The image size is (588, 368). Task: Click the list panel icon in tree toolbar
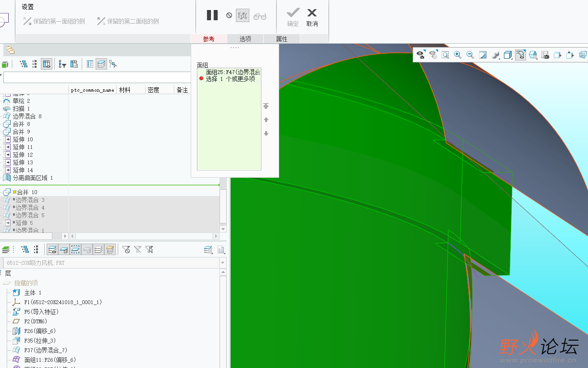tap(90, 64)
